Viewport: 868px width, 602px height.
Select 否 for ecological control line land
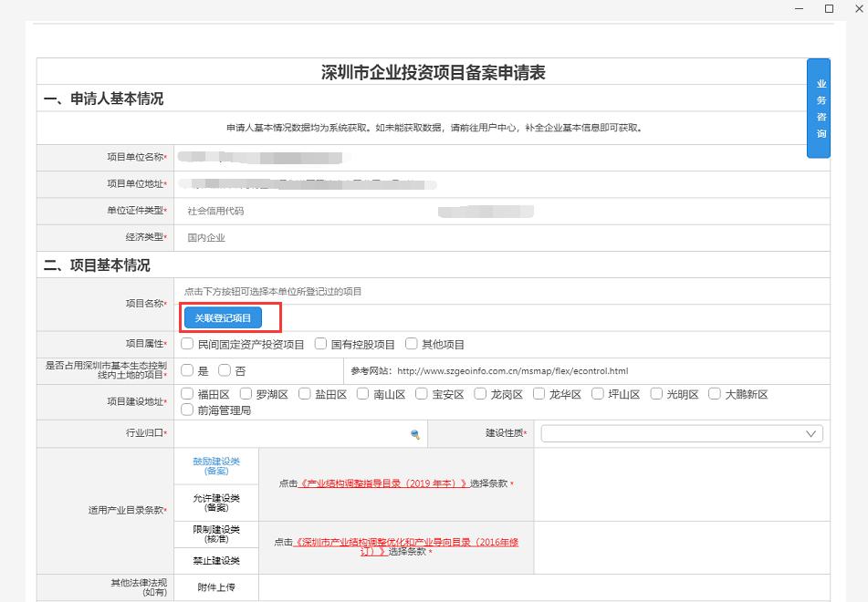click(x=225, y=370)
